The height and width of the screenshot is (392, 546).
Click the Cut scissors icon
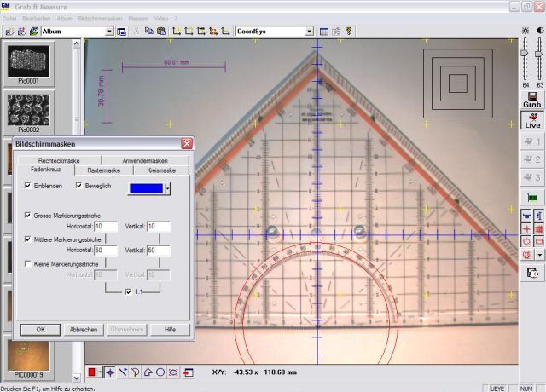(136, 32)
